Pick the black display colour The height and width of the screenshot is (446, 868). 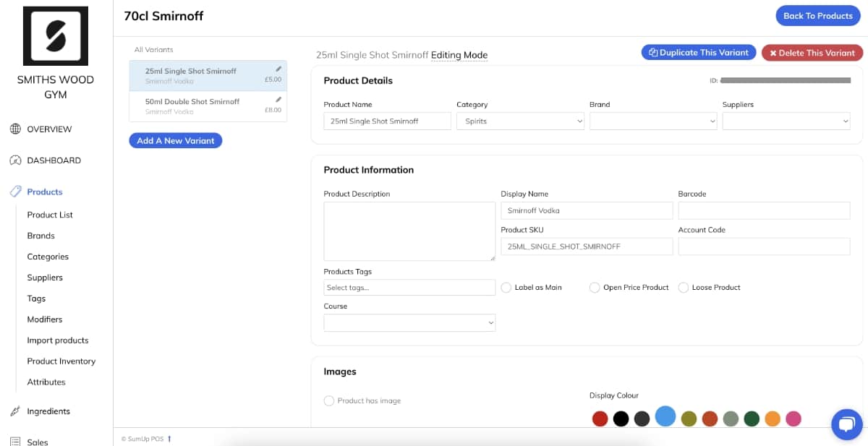pos(621,419)
